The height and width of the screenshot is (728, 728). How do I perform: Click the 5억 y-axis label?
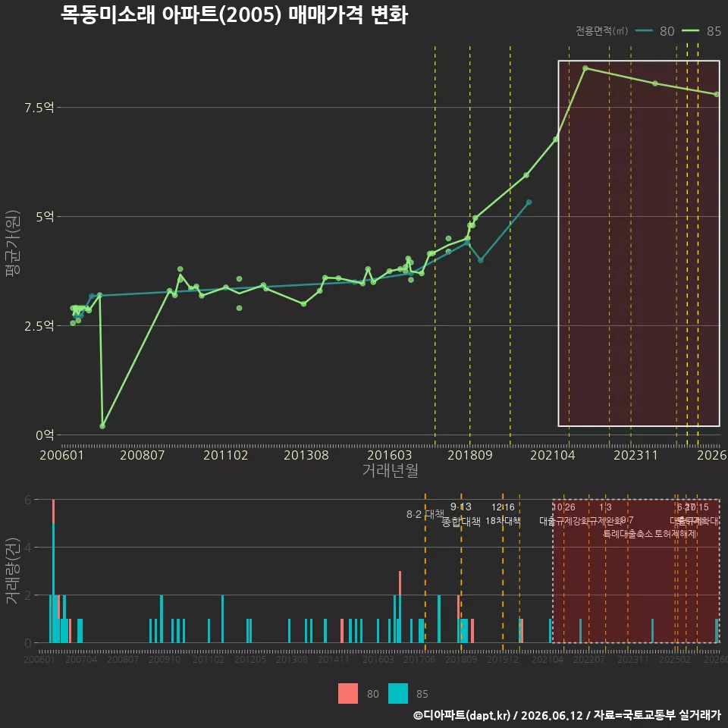45,217
